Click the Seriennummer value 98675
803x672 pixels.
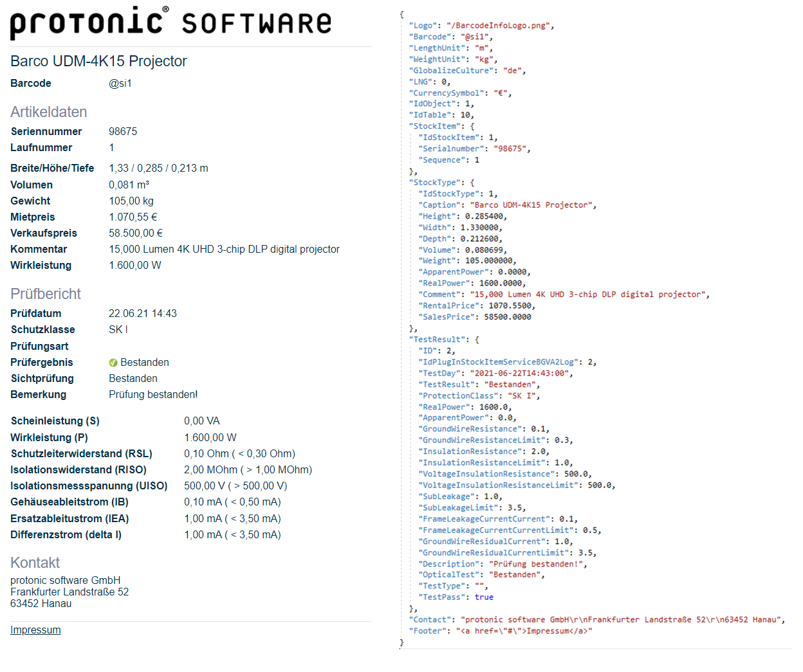pyautogui.click(x=123, y=132)
